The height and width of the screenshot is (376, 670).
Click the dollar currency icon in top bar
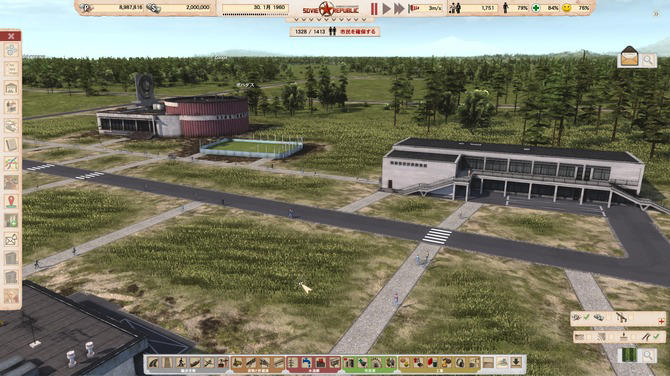coord(153,8)
